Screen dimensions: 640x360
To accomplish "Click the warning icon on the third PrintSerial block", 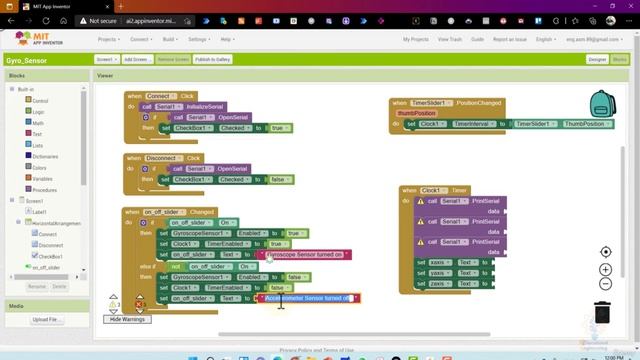I will (x=420, y=242).
